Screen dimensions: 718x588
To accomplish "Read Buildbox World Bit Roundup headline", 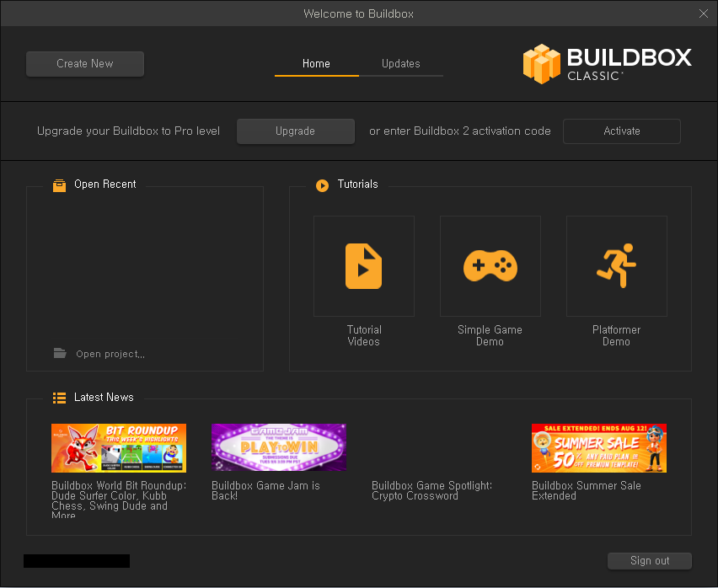I will pos(119,500).
